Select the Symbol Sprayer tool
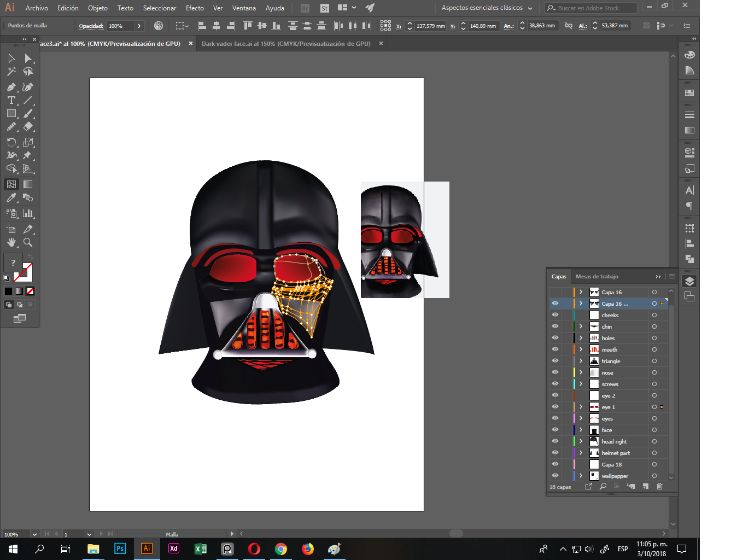 coord(11,213)
